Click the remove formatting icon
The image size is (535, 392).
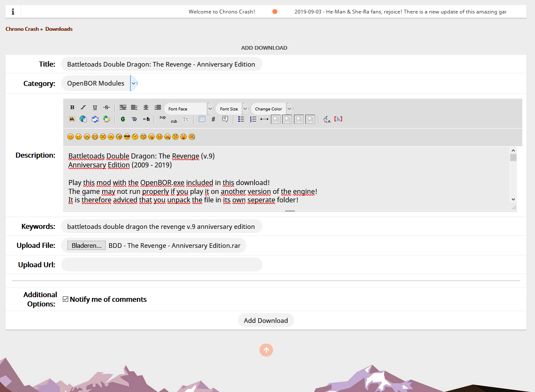[327, 119]
